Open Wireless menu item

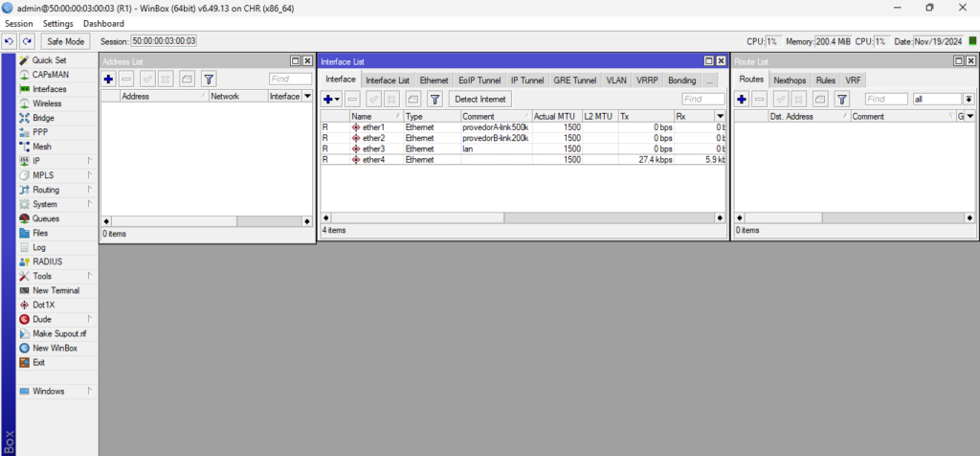(47, 103)
